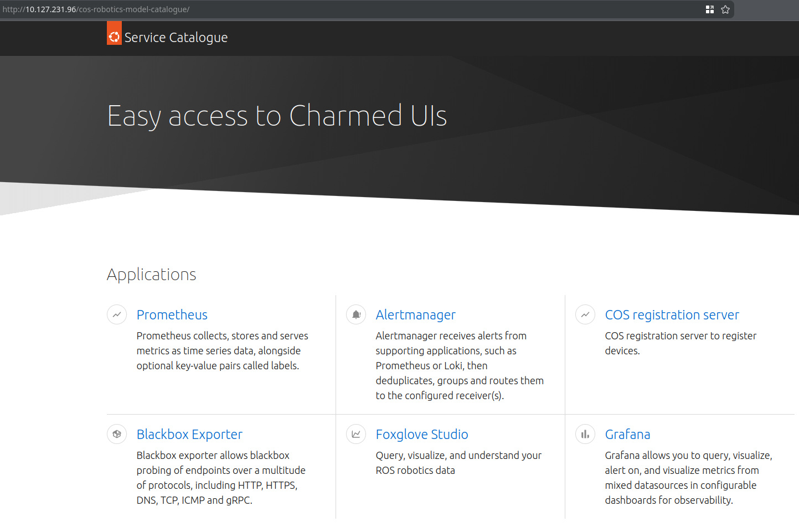Screen dimensions: 799x532
Task: Focus the browser URL address field
Action: [332, 9]
